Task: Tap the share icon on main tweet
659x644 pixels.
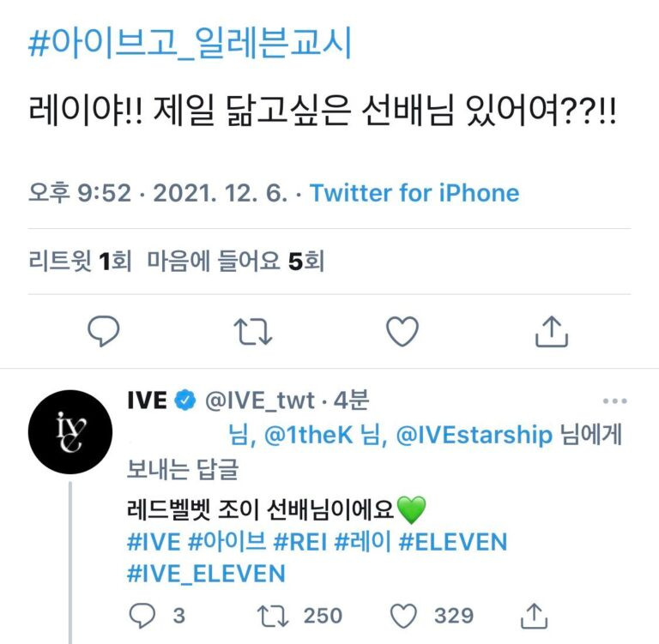Action: [x=552, y=332]
